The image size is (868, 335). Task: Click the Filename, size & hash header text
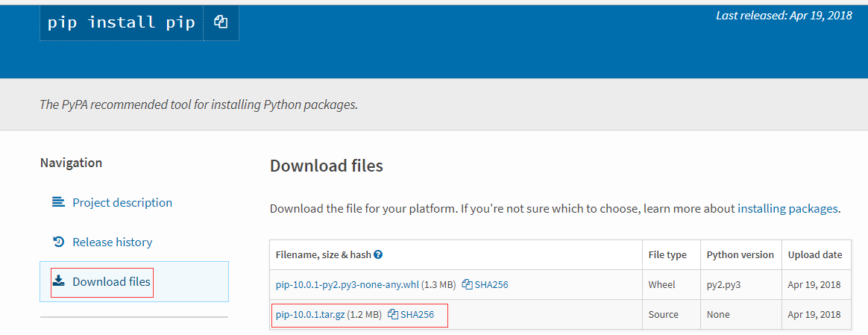coord(323,254)
